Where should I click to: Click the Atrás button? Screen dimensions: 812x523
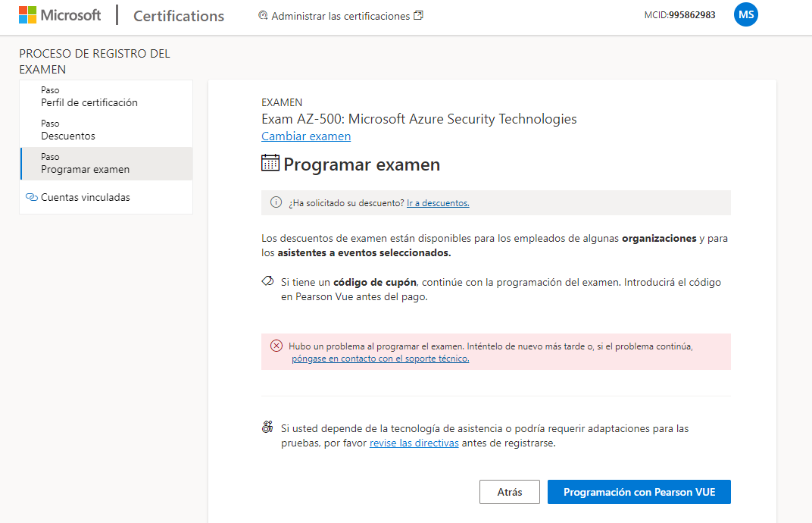pyautogui.click(x=510, y=492)
